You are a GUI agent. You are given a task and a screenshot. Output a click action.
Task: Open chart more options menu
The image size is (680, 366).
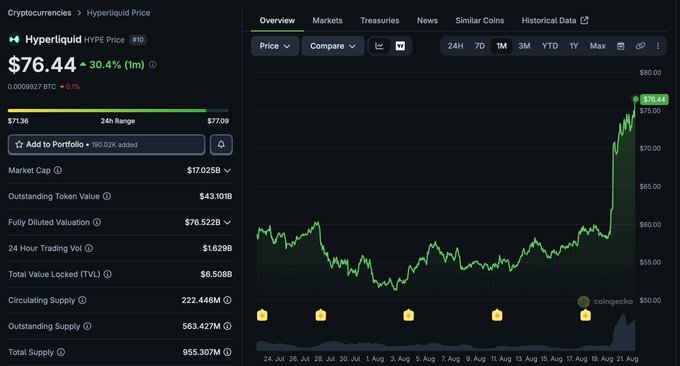658,46
